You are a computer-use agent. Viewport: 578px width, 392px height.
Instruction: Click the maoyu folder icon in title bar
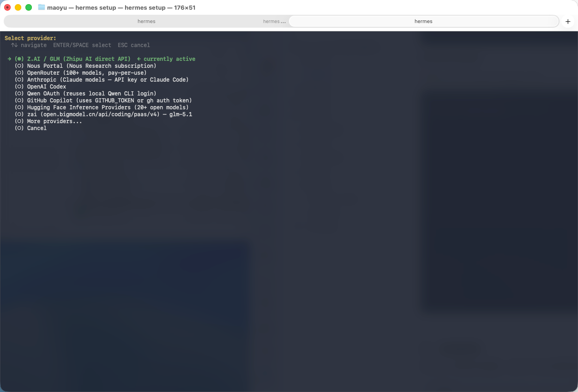point(42,7)
